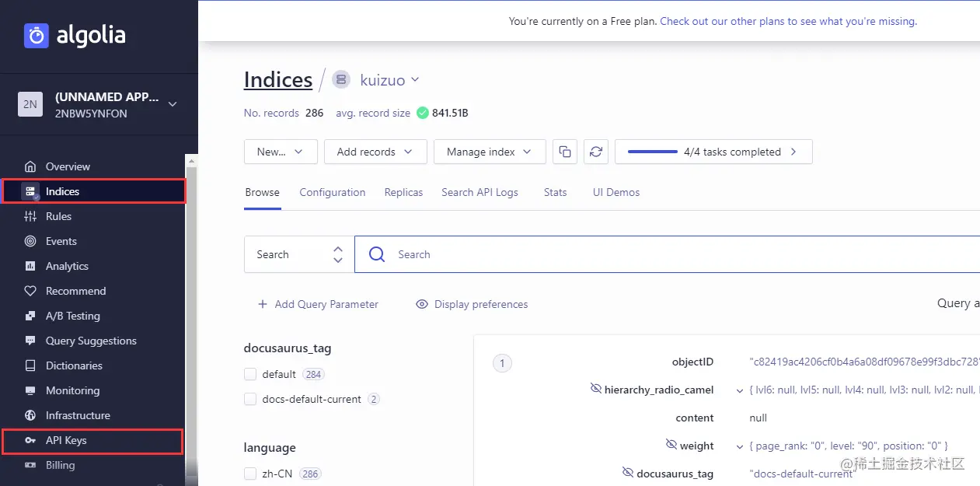Open the Add records dropdown
Image resolution: width=980 pixels, height=486 pixels.
pos(375,152)
